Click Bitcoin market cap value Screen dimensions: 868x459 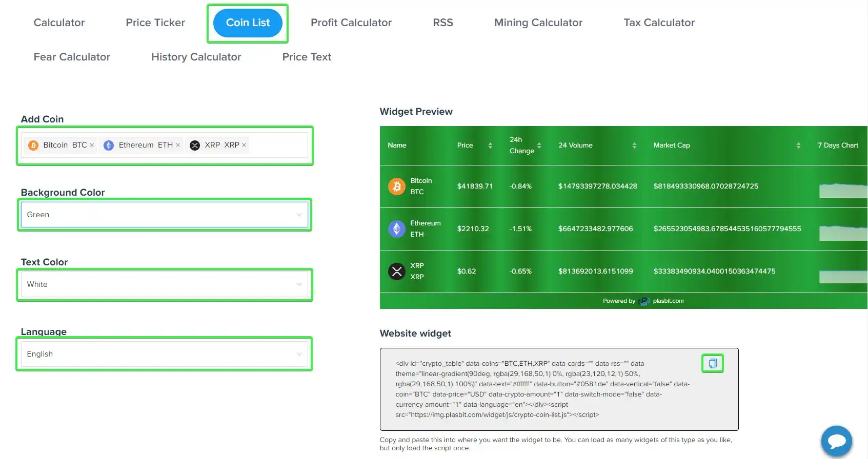click(x=705, y=186)
